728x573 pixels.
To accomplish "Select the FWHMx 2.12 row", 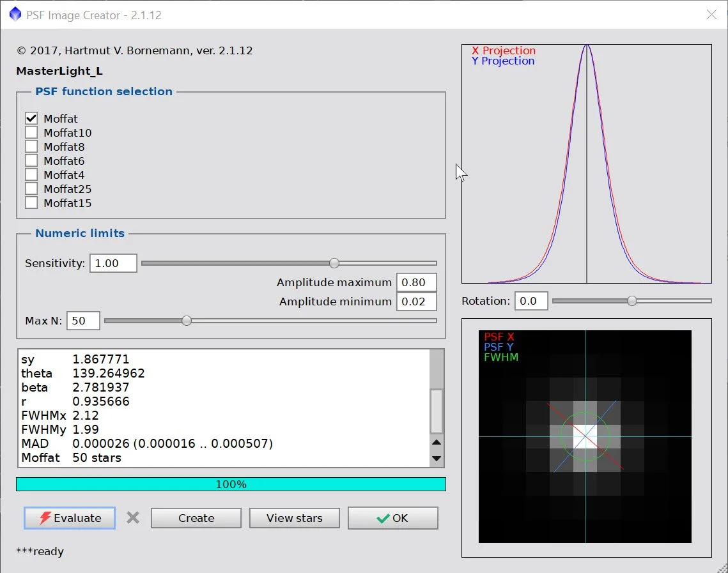I will pos(225,415).
